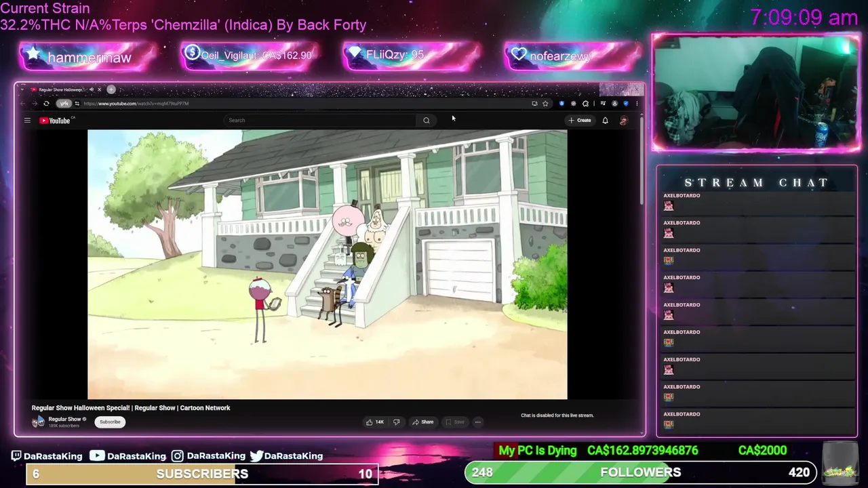Close the Regular Show Halloween tab
Screen dimensions: 868x488
99,89
